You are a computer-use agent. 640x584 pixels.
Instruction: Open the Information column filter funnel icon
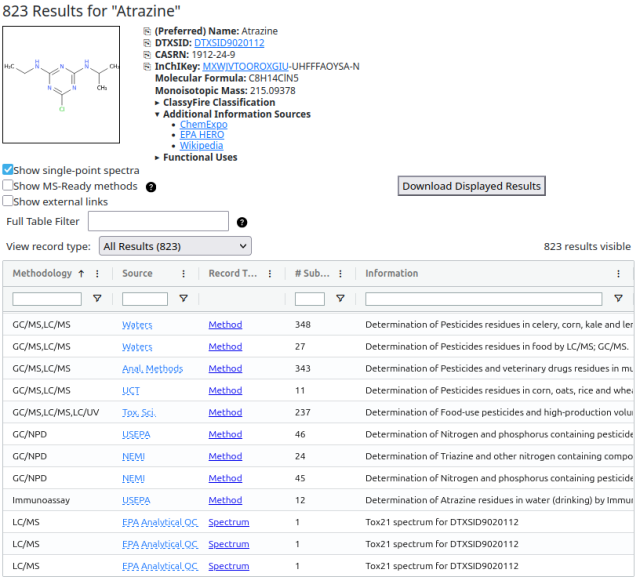pos(618,299)
